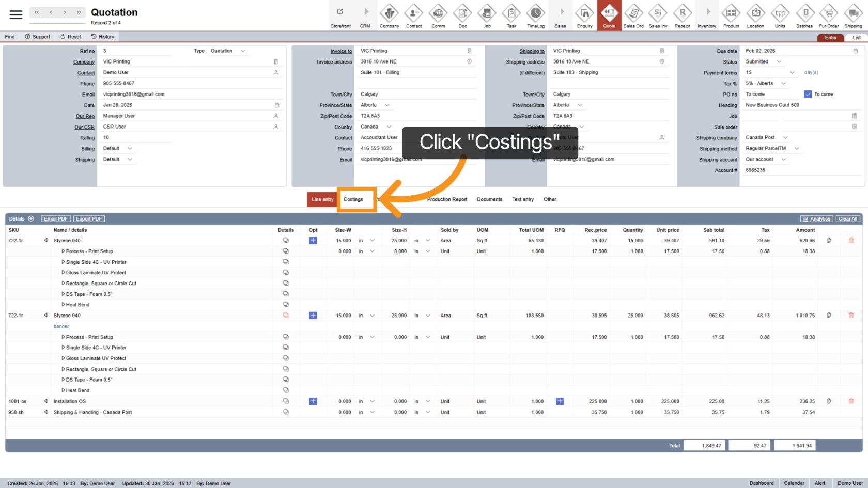Click the Clear All button
The height and width of the screenshot is (488, 868).
pyautogui.click(x=848, y=218)
